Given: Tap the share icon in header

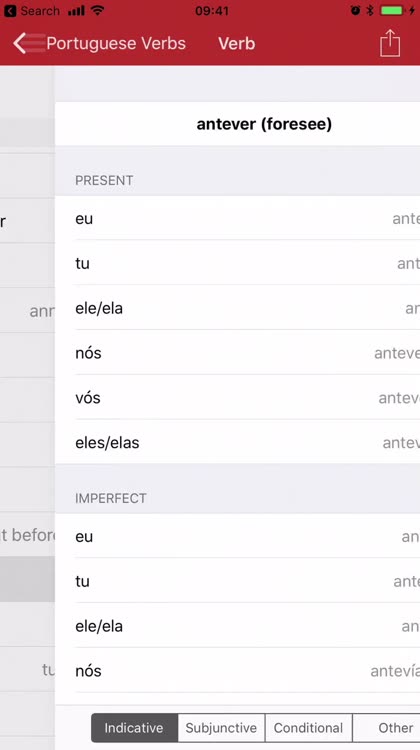Looking at the screenshot, I should point(389,43).
